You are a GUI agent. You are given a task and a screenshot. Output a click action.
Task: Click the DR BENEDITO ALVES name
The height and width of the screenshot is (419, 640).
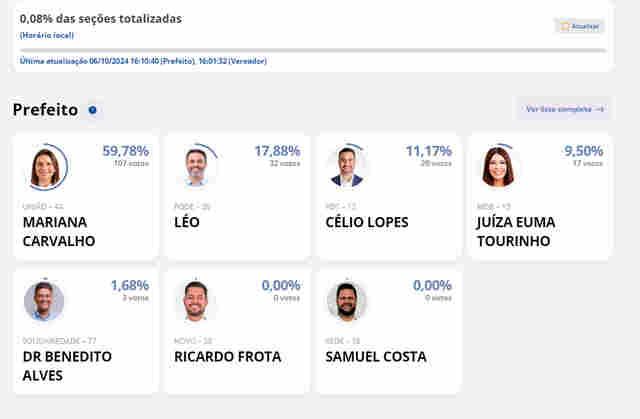tap(67, 366)
